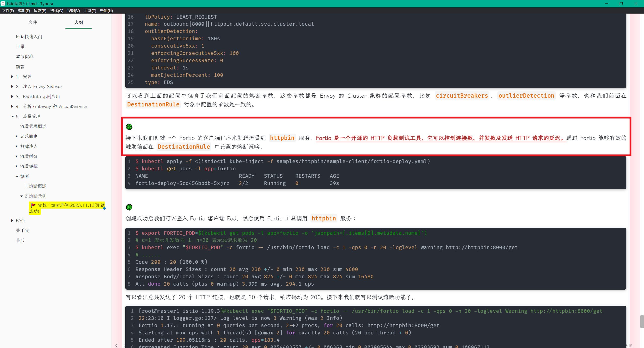Click the maxEjectionPercent: 100 line
644x348 pixels.
coord(187,75)
